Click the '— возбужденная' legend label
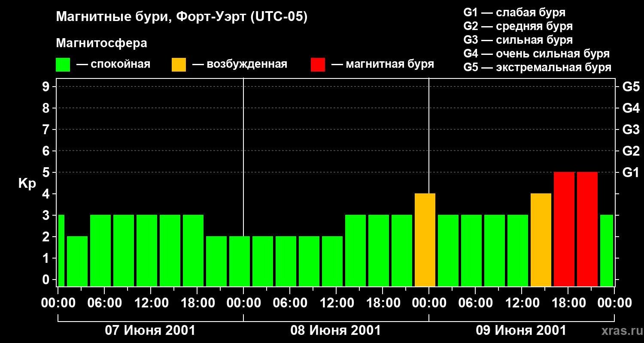Viewport: 644px width, 343px height. (240, 64)
